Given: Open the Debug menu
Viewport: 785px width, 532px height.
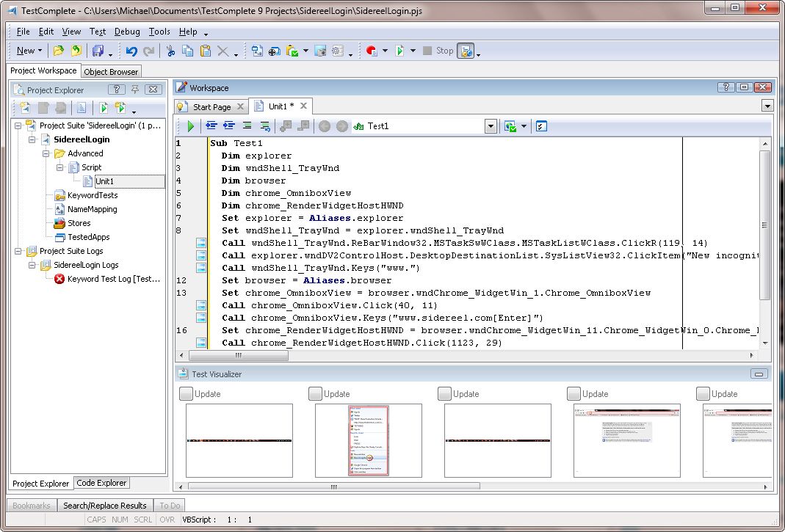Looking at the screenshot, I should (x=127, y=32).
